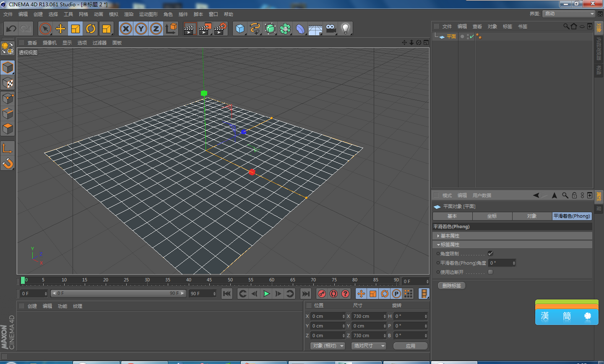
Task: Select the Scale tool
Action: (75, 29)
